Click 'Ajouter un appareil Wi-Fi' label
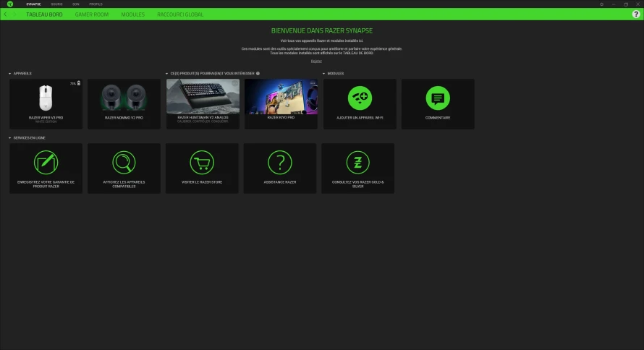Image resolution: width=644 pixels, height=350 pixels. coord(360,118)
